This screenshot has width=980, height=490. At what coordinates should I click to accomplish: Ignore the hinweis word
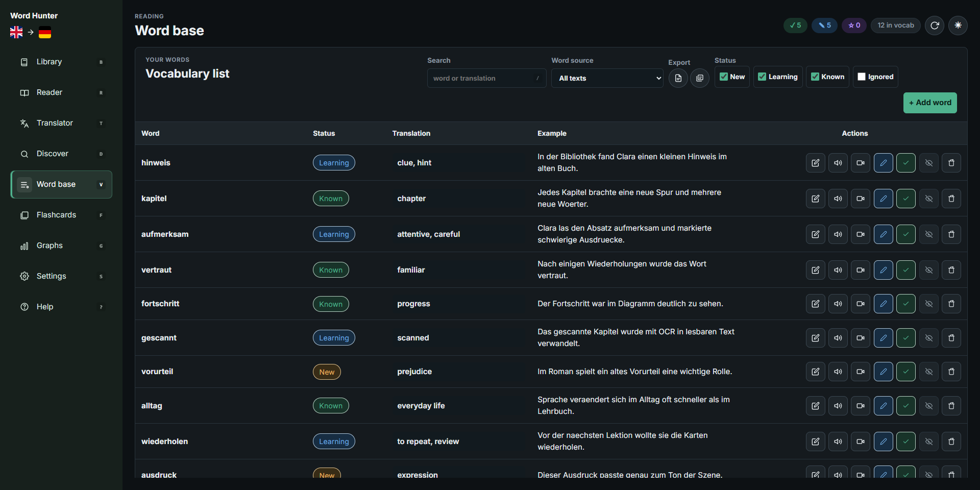pos(929,163)
